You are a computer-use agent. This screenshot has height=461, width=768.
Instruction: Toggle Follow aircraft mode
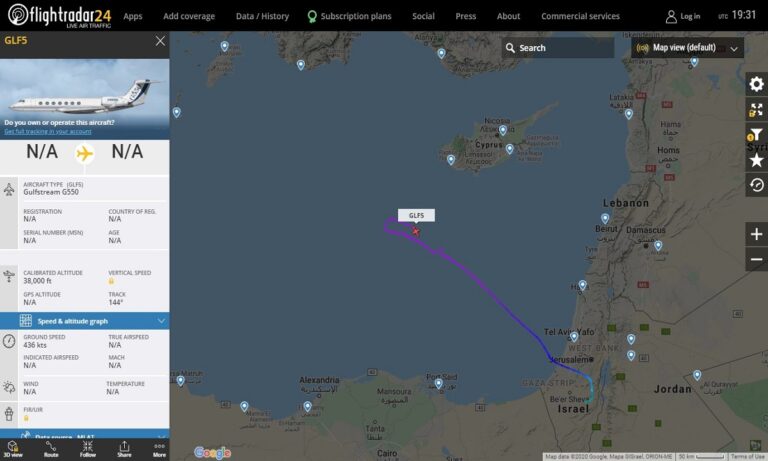(x=88, y=449)
